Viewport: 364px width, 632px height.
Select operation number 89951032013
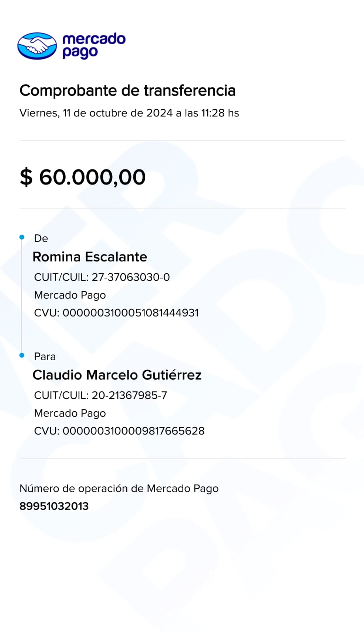(54, 506)
